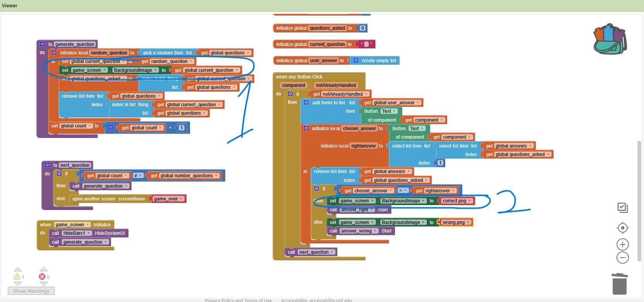Zoom out with the minus icon
This screenshot has width=644, height=302.
(x=622, y=258)
